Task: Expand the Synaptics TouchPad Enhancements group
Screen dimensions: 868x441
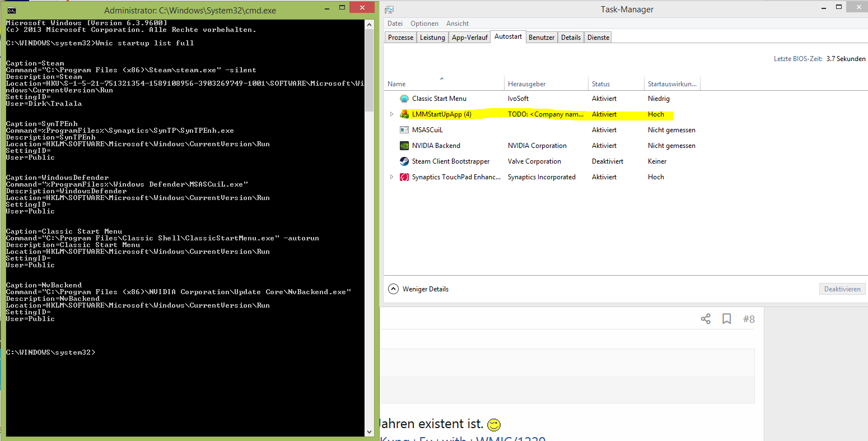Action: point(391,177)
